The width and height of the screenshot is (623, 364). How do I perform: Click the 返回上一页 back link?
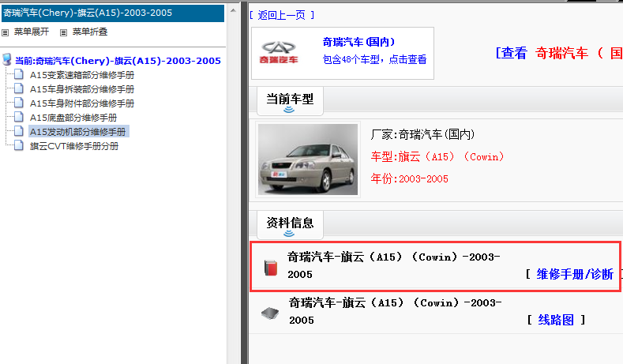coord(282,15)
